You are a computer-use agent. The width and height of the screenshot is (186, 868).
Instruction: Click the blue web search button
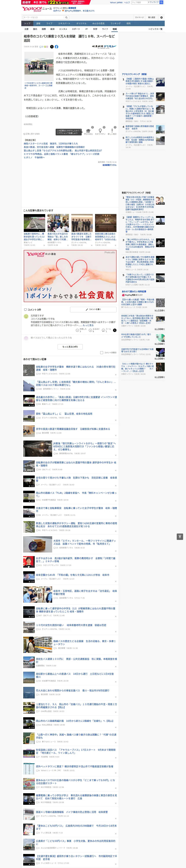click(161, 2)
